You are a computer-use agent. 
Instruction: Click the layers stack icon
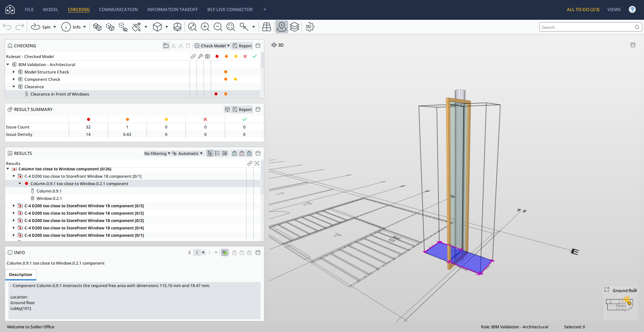coord(294,27)
